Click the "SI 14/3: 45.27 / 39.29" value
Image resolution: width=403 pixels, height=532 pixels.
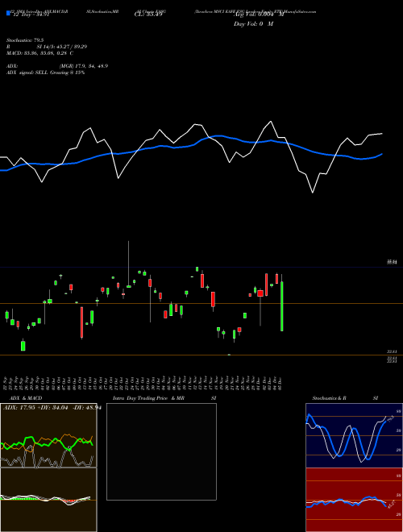(62, 47)
